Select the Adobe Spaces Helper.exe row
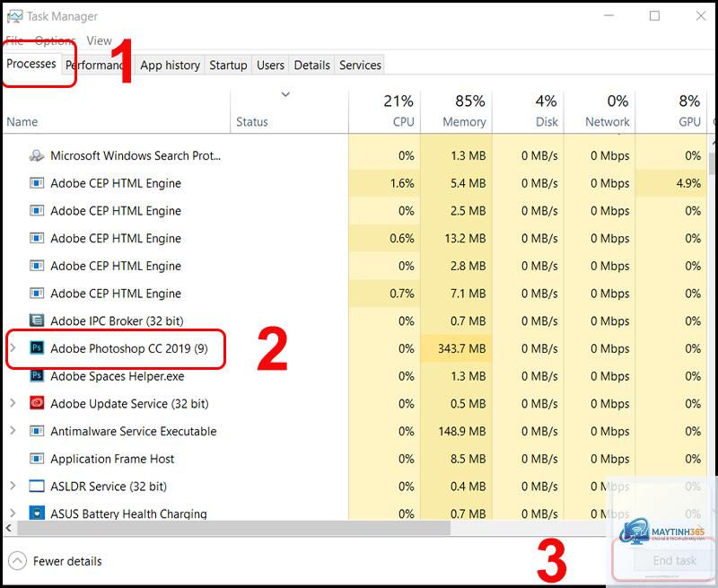 (x=355, y=376)
